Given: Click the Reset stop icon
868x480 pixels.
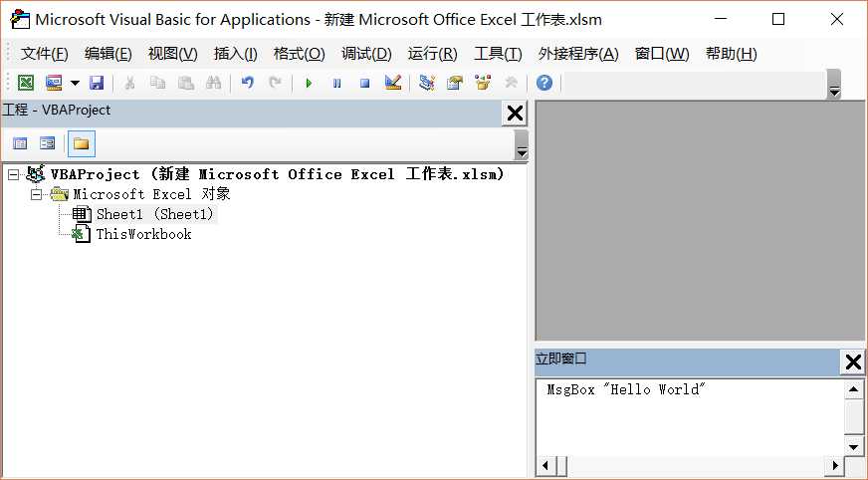Looking at the screenshot, I should point(364,83).
